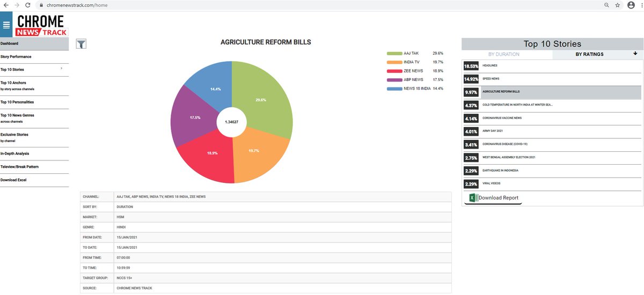Open Exclusive Stories sidebar item
Viewport: 644px width, 295px height.
click(34, 137)
